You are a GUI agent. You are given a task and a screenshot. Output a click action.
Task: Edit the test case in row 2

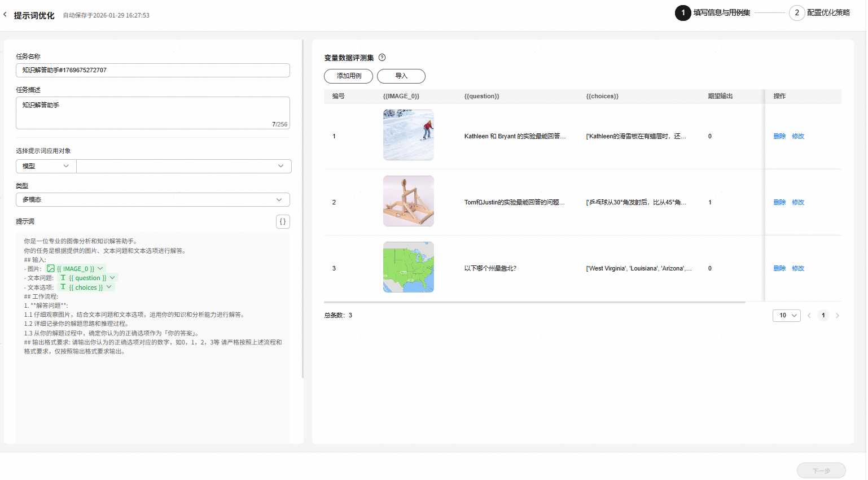point(798,202)
